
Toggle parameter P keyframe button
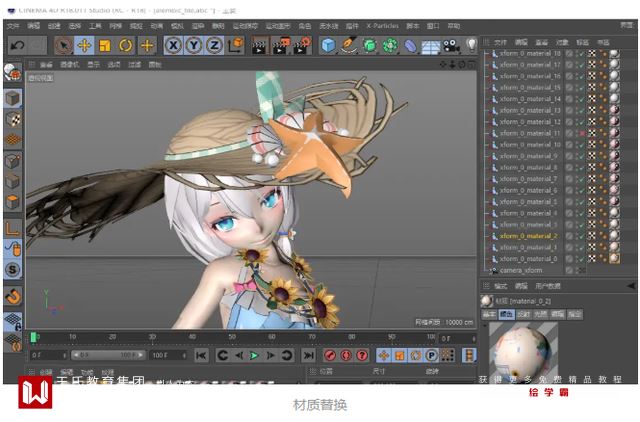tap(431, 355)
